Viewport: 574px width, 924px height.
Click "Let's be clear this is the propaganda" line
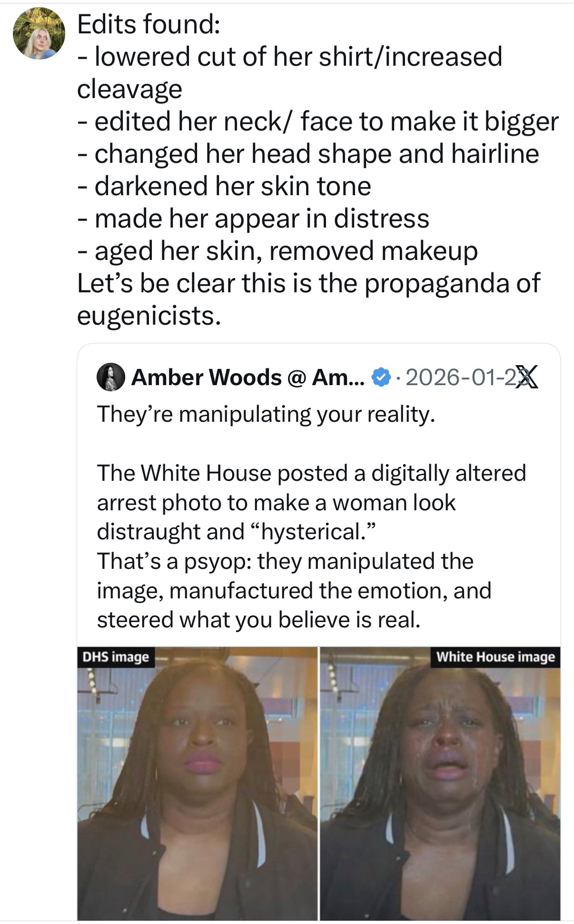coord(308,283)
